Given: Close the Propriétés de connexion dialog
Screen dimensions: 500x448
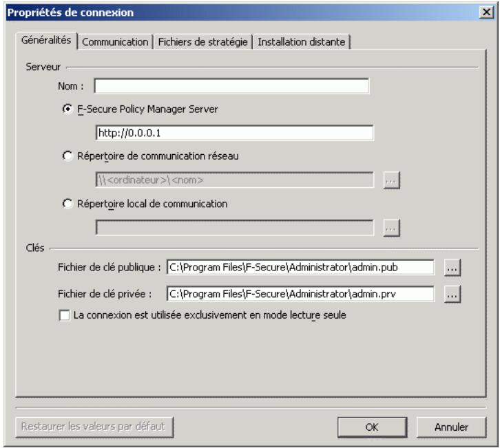Looking at the screenshot, I should (486, 12).
